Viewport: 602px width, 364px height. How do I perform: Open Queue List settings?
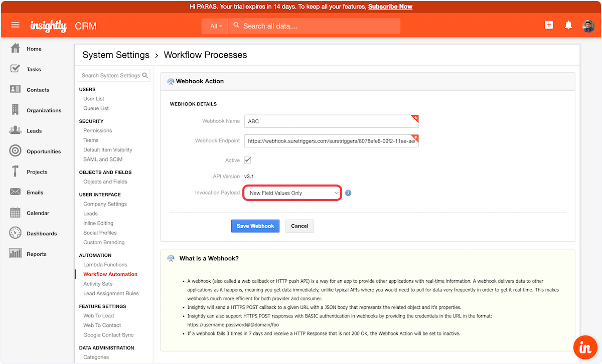tap(96, 108)
